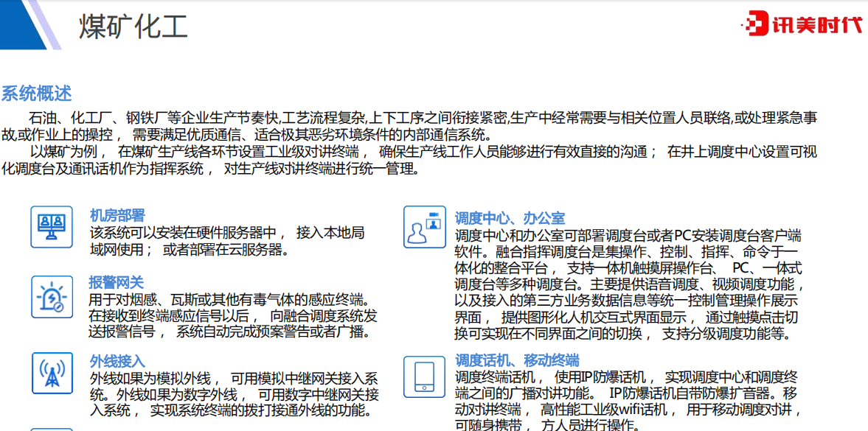Viewport: 868px width, 431px height.
Task: Click the 煤矿化工 slide title
Action: click(133, 26)
